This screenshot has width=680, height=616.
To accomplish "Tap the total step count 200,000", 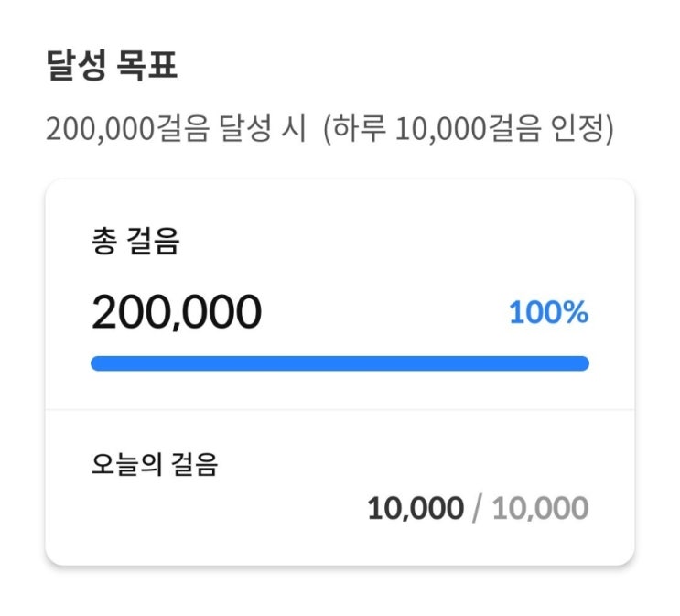I will pos(177,312).
